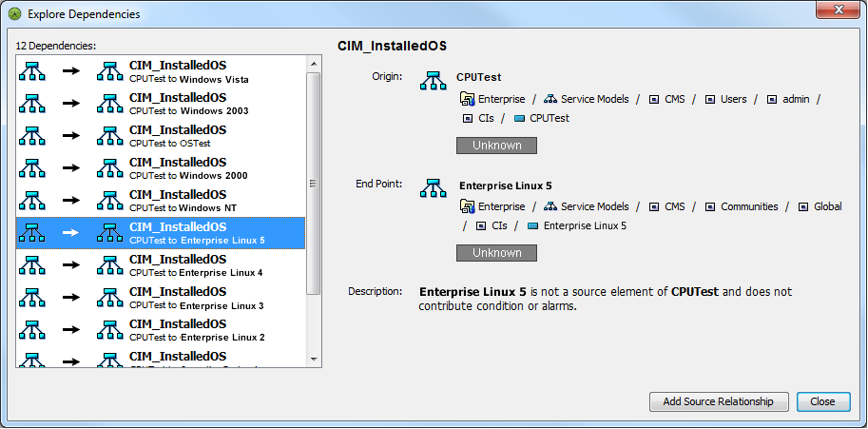Screen dimensions: 868x429
Task: Select the CPUTest to Windows 2003 dependency
Action: [x=161, y=104]
